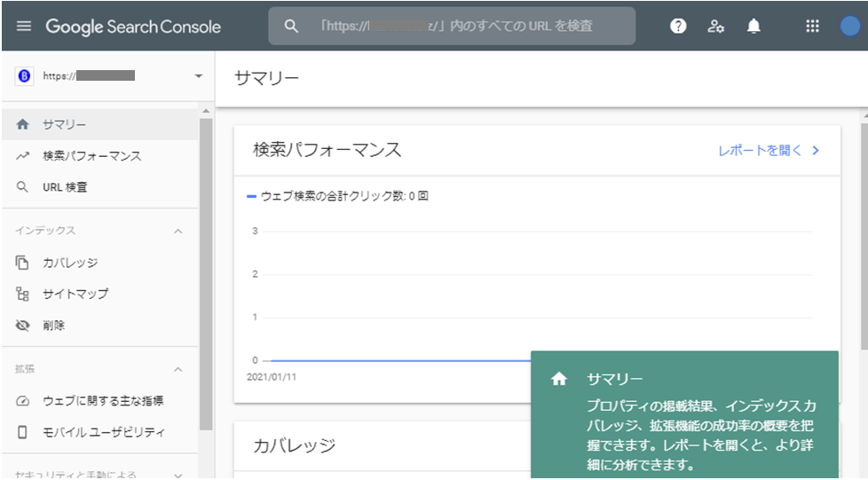Open カバレッジ in sidebar
This screenshot has height=480, width=868.
(99, 263)
